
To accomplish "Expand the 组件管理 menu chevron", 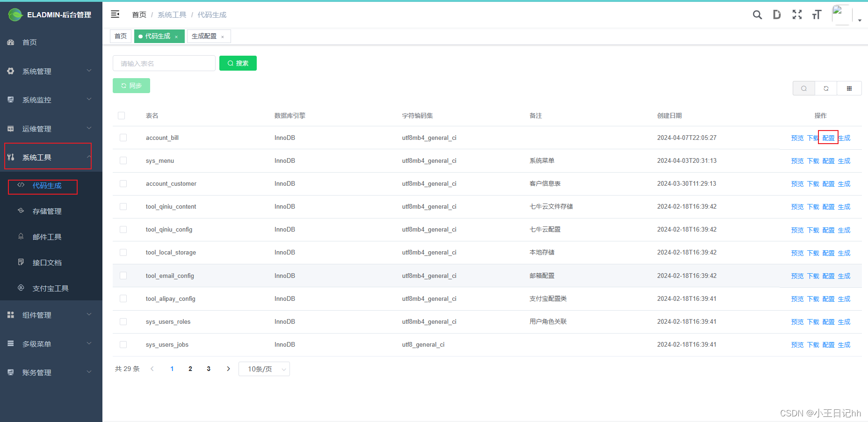I will click(89, 314).
